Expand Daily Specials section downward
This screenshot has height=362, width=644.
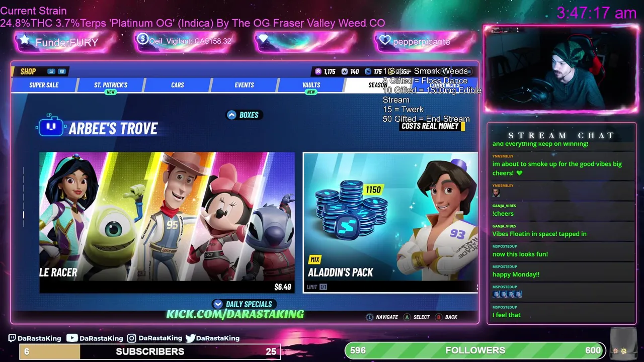click(243, 304)
